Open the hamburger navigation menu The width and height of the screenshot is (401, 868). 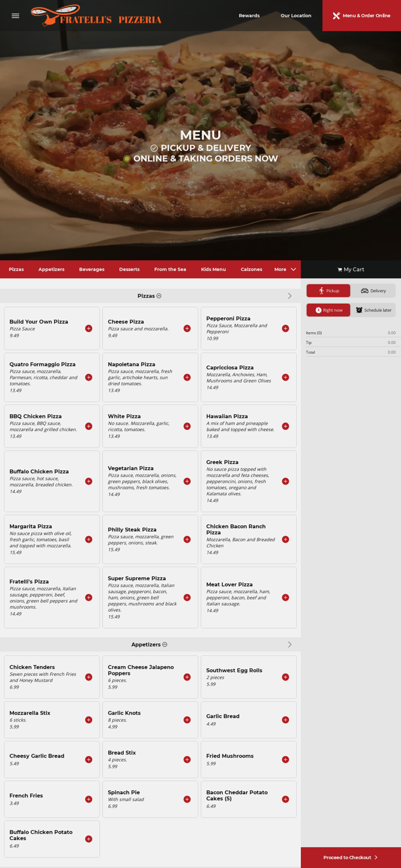tap(16, 16)
